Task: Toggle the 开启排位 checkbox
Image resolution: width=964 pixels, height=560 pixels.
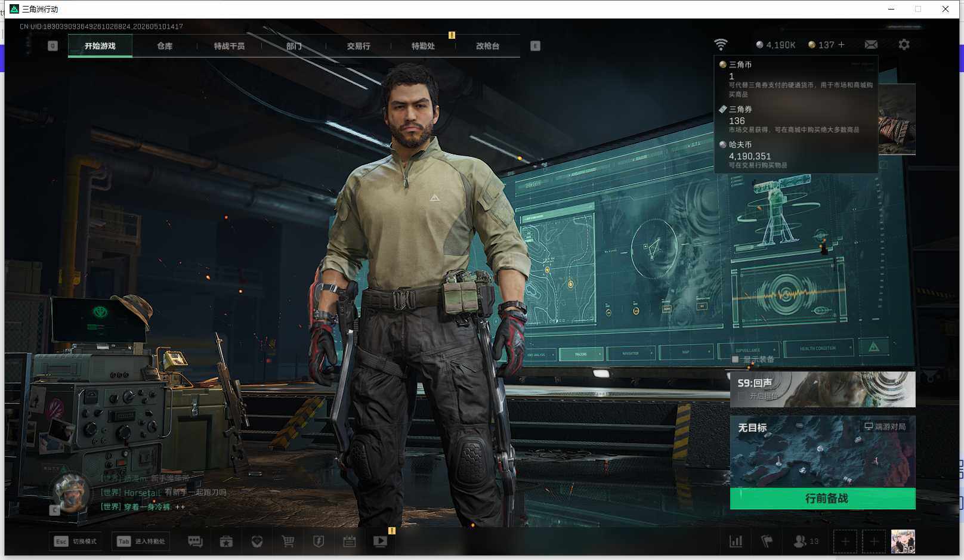Action: 741,396
